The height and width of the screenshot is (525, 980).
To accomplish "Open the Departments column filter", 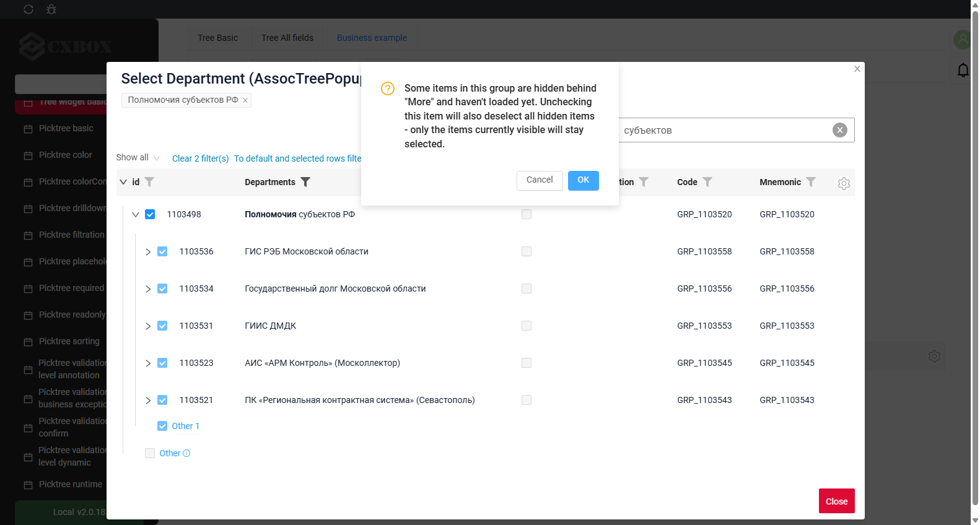I will pos(305,182).
